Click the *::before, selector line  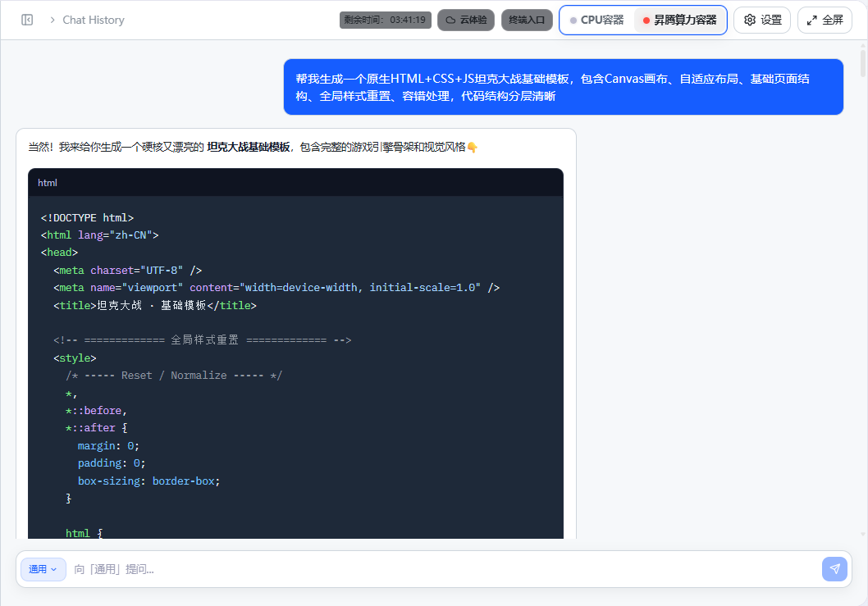(96, 411)
